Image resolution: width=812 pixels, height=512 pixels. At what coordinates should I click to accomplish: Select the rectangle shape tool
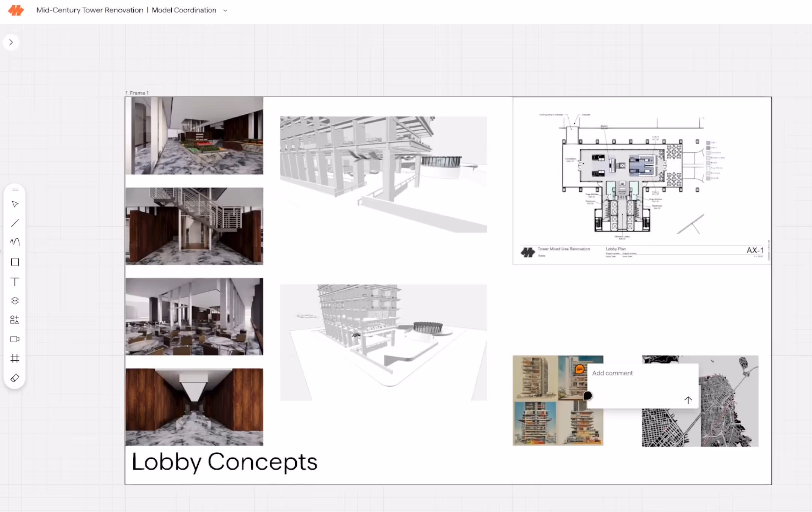(15, 262)
